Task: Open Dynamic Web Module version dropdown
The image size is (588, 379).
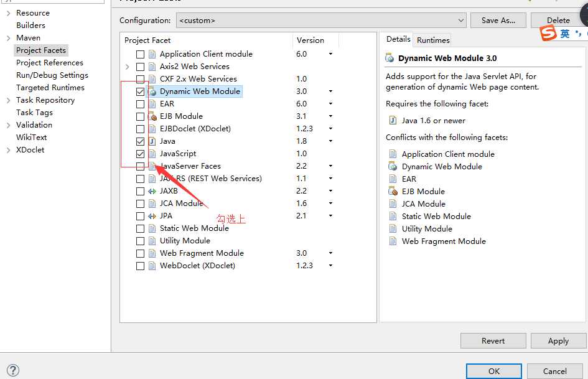Action: tap(330, 91)
